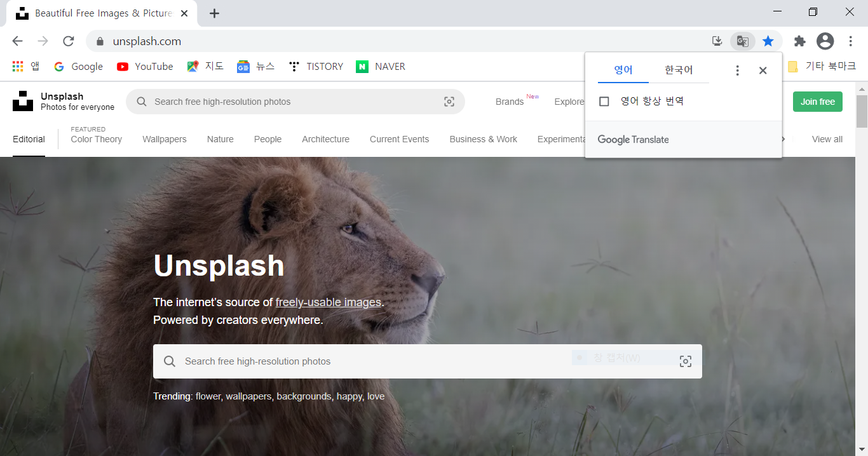Open the People topic

268,139
